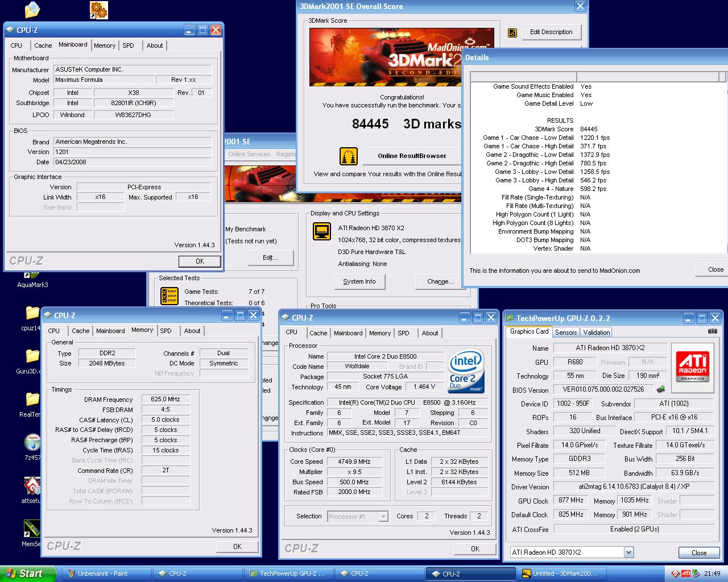The image size is (728, 582).
Task: Switch to TechPowerUp GPU-Z taskbar button
Action: tap(288, 573)
